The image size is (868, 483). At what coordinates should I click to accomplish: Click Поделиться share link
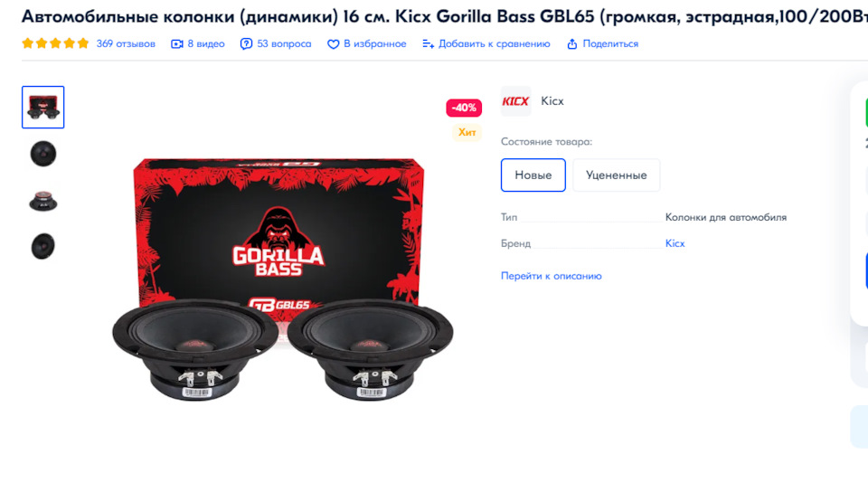(x=610, y=43)
